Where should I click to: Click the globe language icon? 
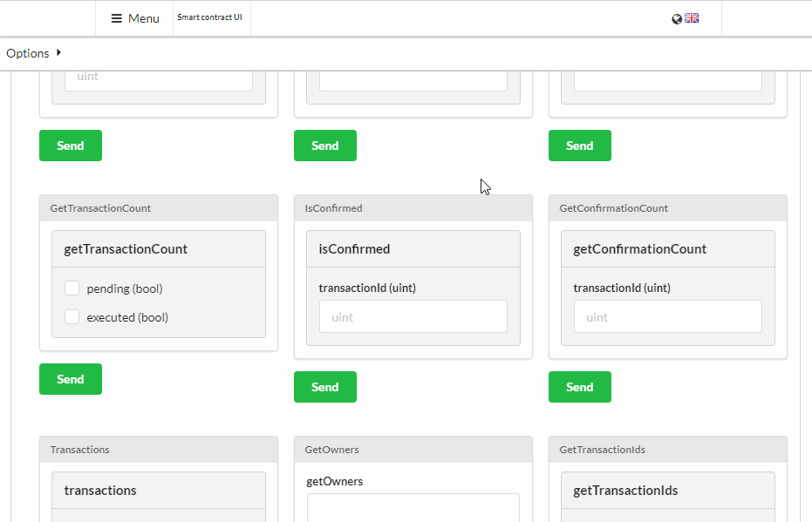point(677,19)
